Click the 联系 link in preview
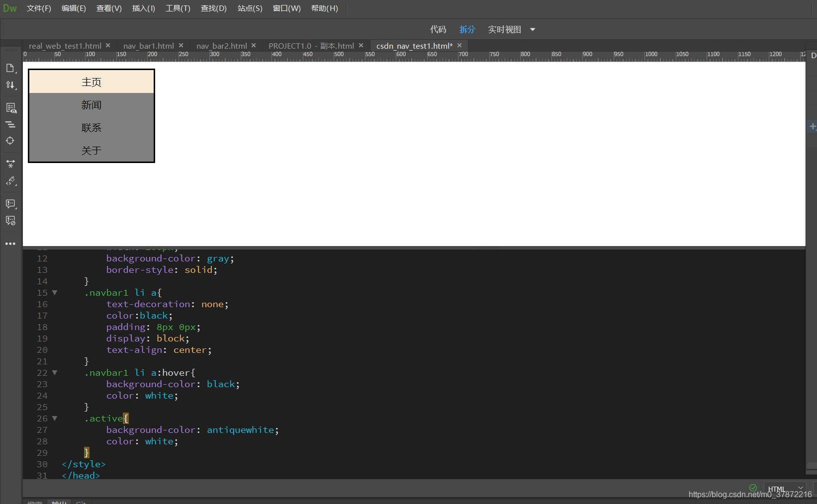Screen dimensions: 817x504 point(91,128)
